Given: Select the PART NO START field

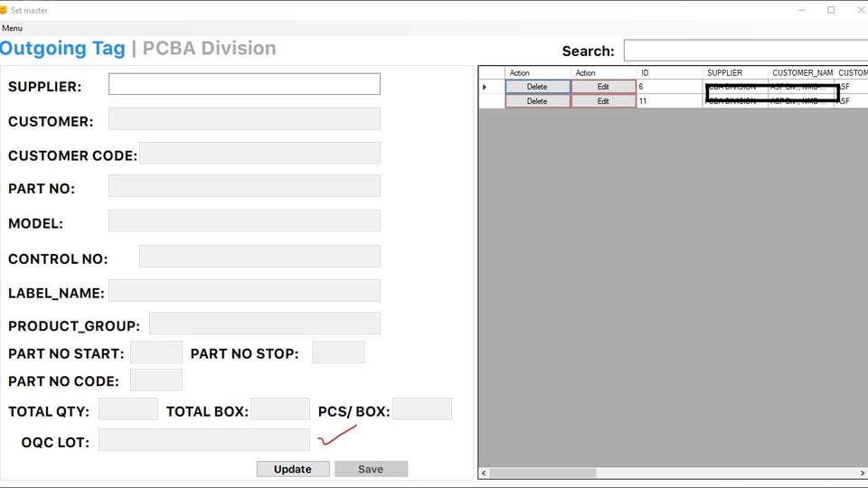Looking at the screenshot, I should (156, 352).
